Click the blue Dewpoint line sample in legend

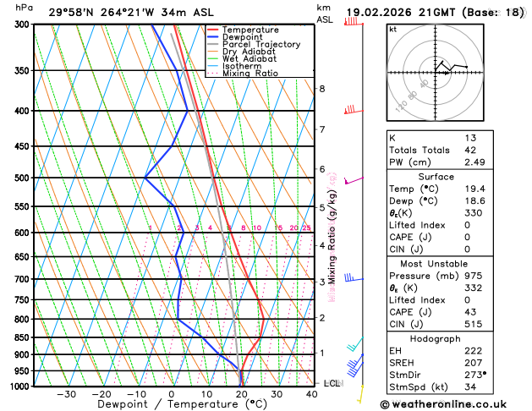pos(213,37)
